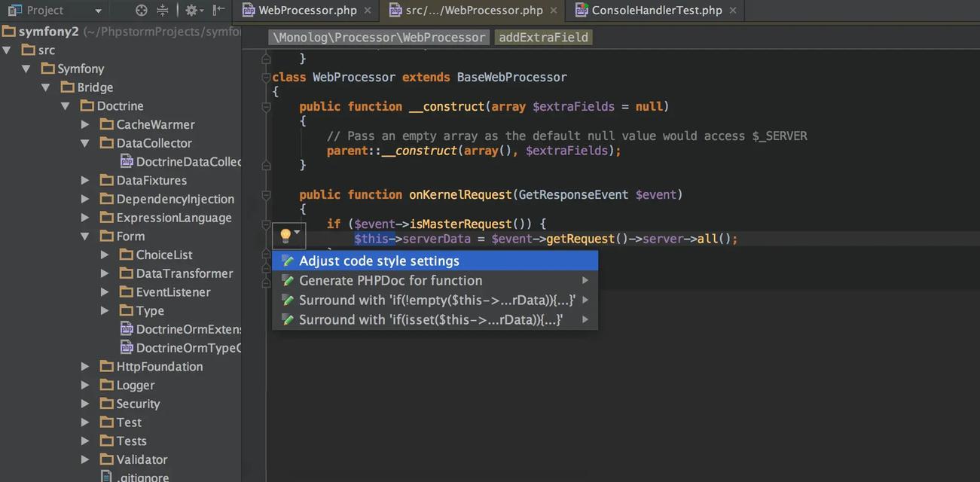Click GetResponseEvent type hint
Image resolution: width=980 pixels, height=482 pixels.
(573, 194)
